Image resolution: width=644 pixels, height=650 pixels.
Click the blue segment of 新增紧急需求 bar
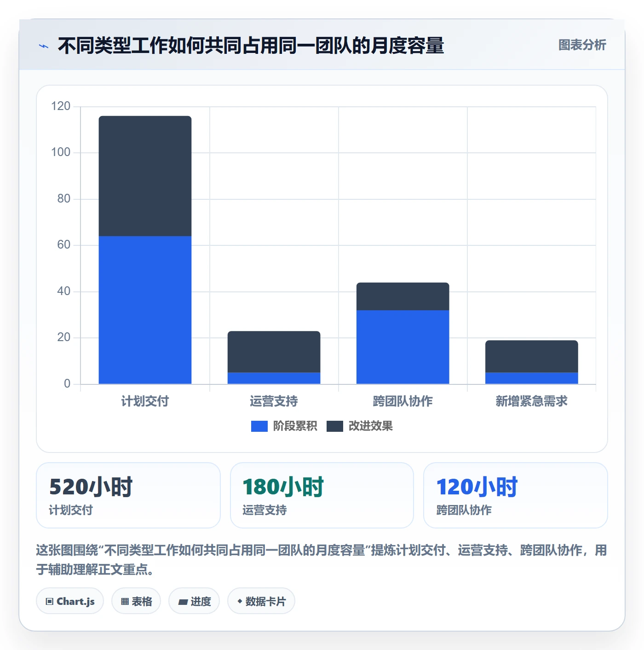tap(531, 378)
